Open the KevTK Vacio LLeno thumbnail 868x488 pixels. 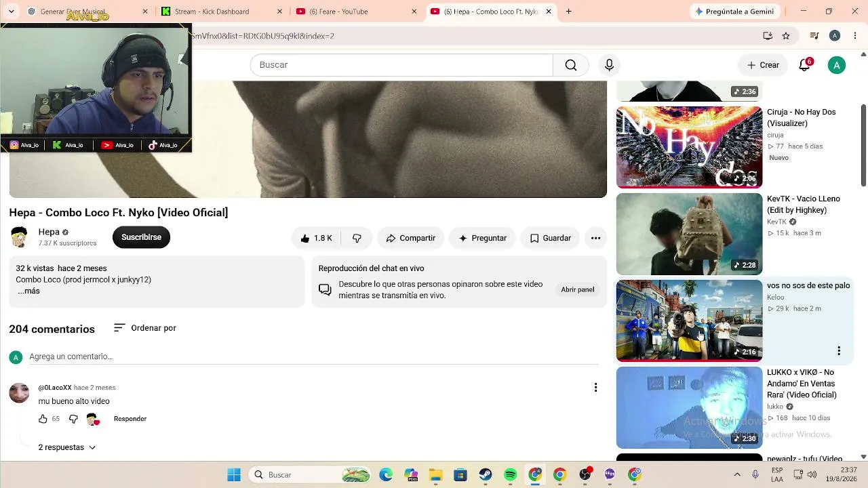[689, 234]
